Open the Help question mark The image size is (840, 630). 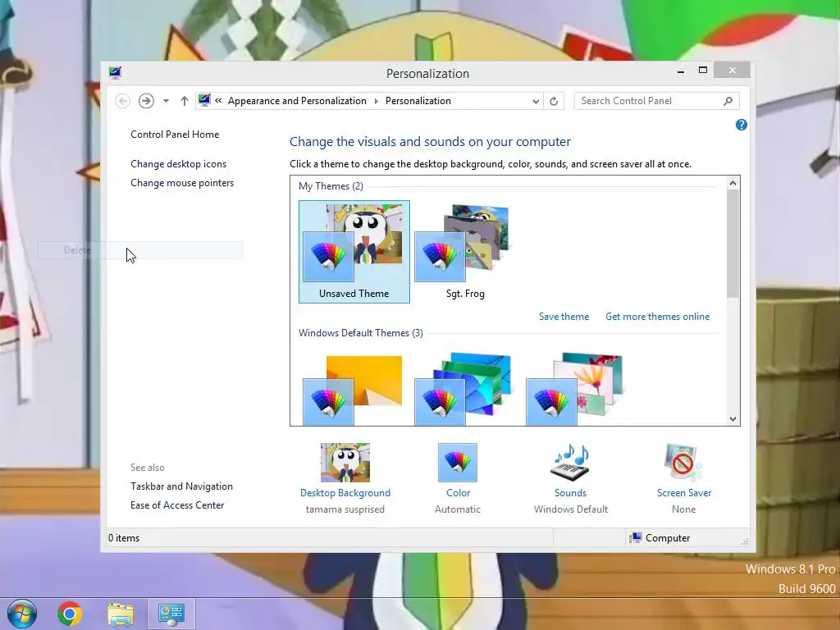(x=742, y=125)
